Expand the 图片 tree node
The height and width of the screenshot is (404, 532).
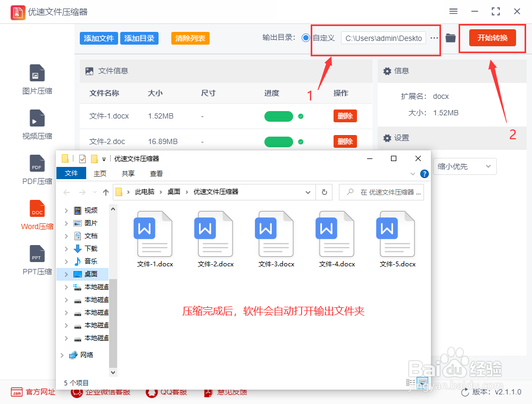tap(66, 223)
